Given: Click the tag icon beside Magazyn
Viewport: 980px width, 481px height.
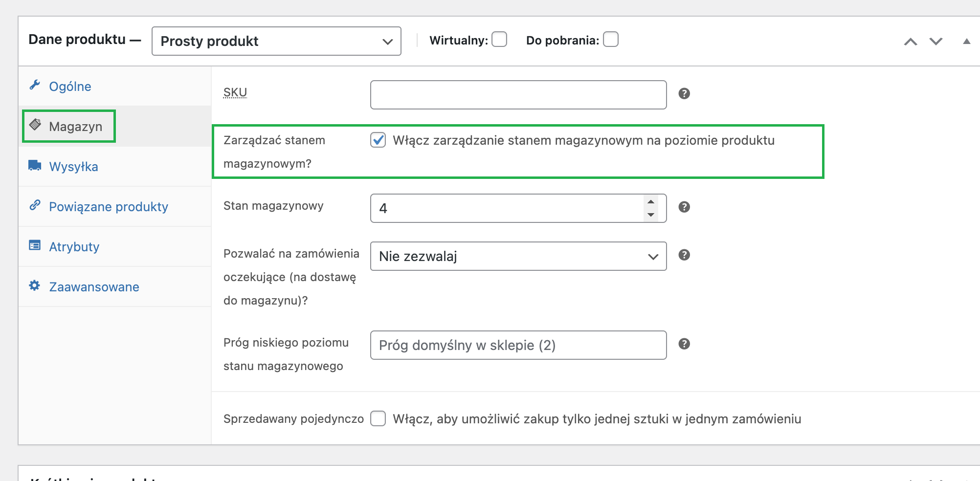Looking at the screenshot, I should (35, 125).
